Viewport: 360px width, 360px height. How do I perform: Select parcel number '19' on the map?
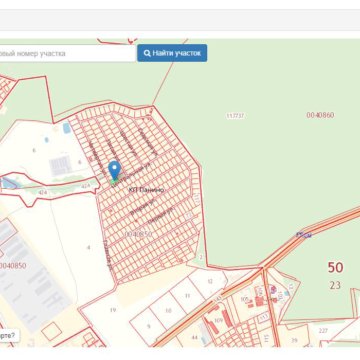[x=113, y=310]
